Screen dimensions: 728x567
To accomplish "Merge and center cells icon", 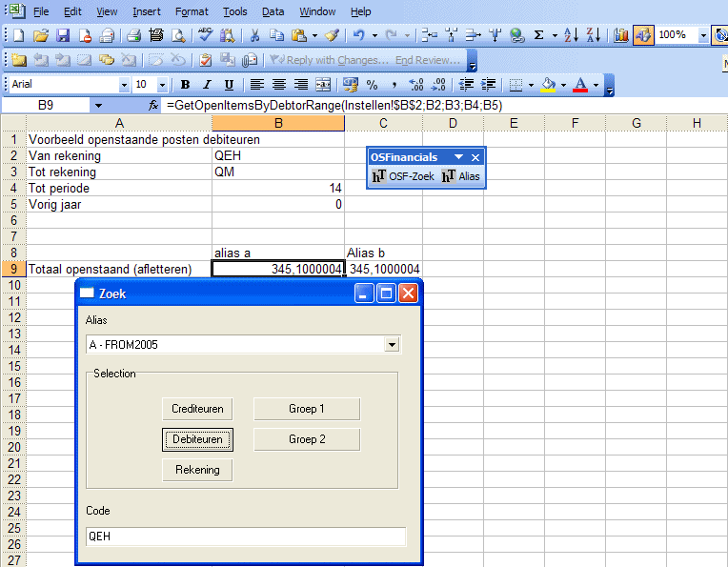I will [323, 85].
